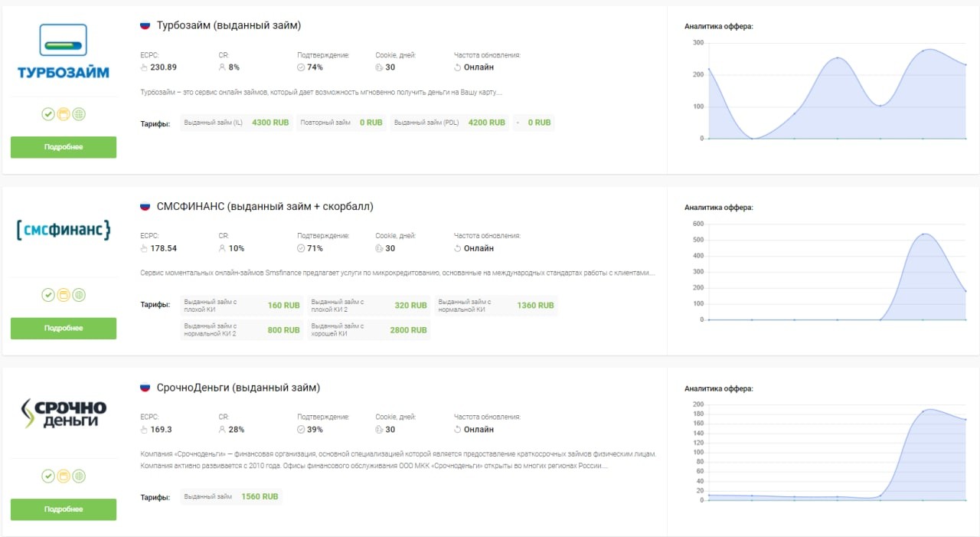Select tariff Выданный займ (IL) 4300 RUB
The width and height of the screenshot is (980, 537).
237,123
